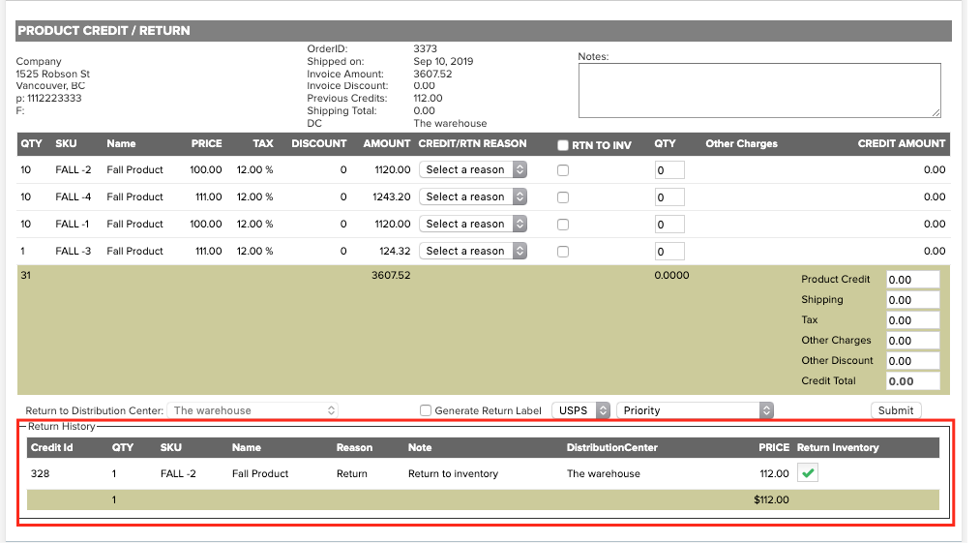Open Priority shipping service dropdown
This screenshot has width=980, height=543.
pos(695,410)
